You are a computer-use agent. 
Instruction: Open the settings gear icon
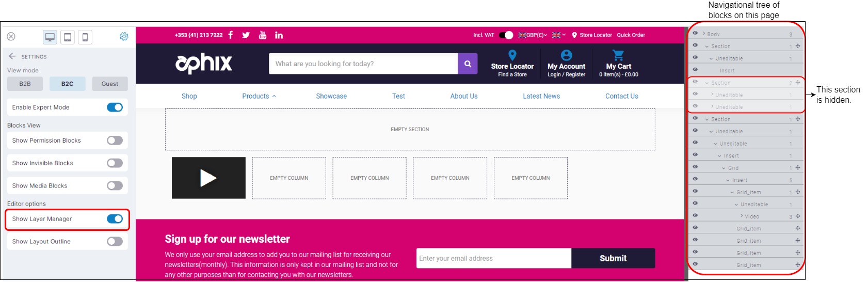click(x=124, y=37)
